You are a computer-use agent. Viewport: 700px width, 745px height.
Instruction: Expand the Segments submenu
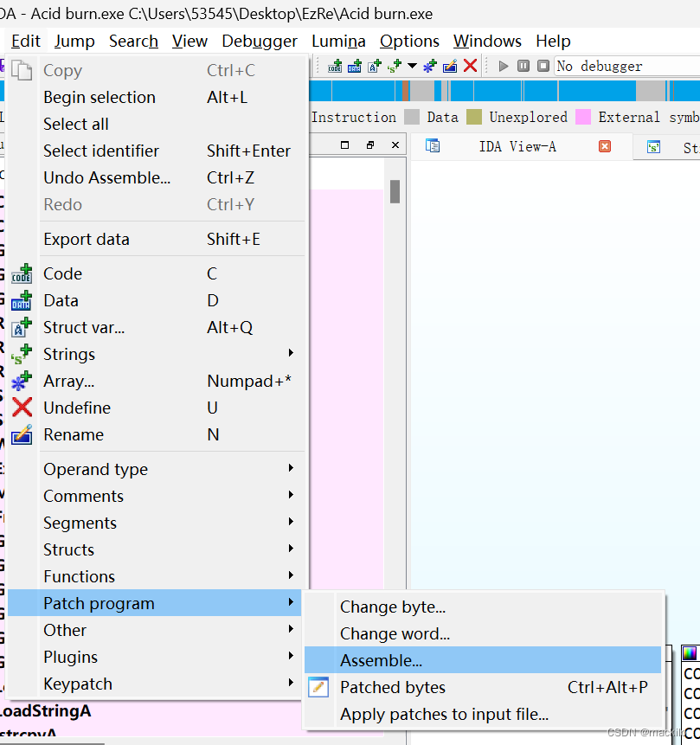[x=155, y=523]
